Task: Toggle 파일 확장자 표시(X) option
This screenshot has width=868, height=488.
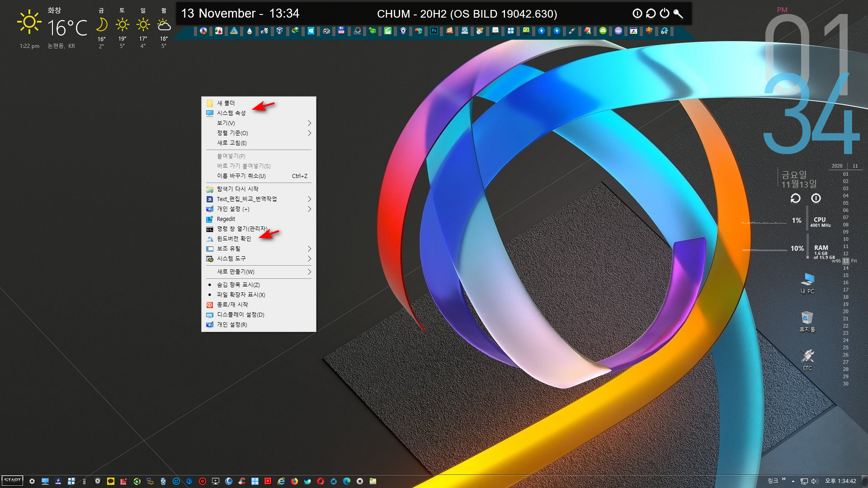Action: click(x=259, y=295)
